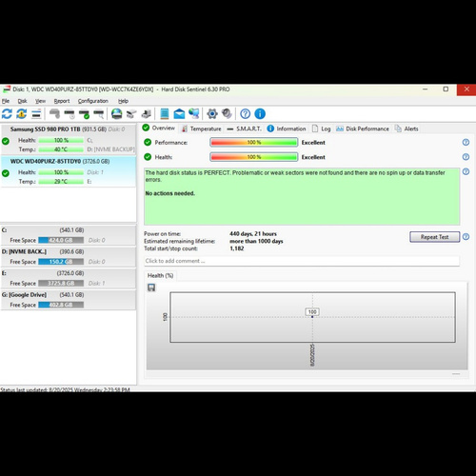Switch to the S.M.A.R.T. tab
The image size is (476, 476).
(x=245, y=129)
